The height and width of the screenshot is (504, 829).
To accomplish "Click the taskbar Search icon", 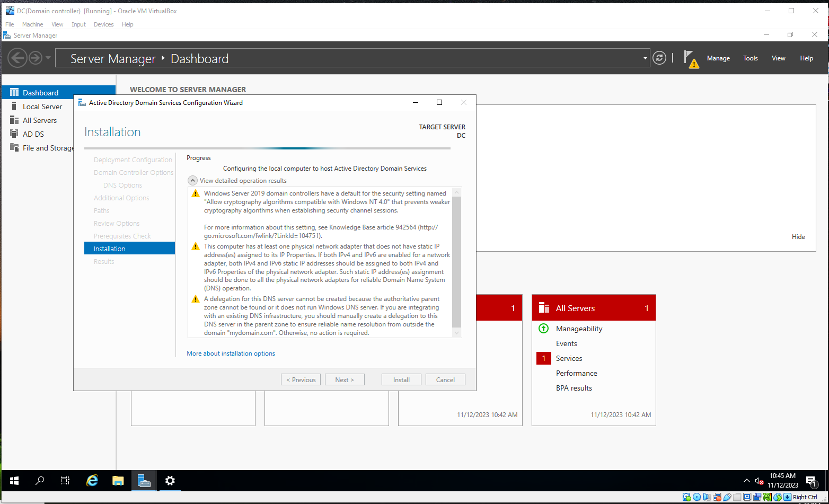I will pyautogui.click(x=40, y=481).
